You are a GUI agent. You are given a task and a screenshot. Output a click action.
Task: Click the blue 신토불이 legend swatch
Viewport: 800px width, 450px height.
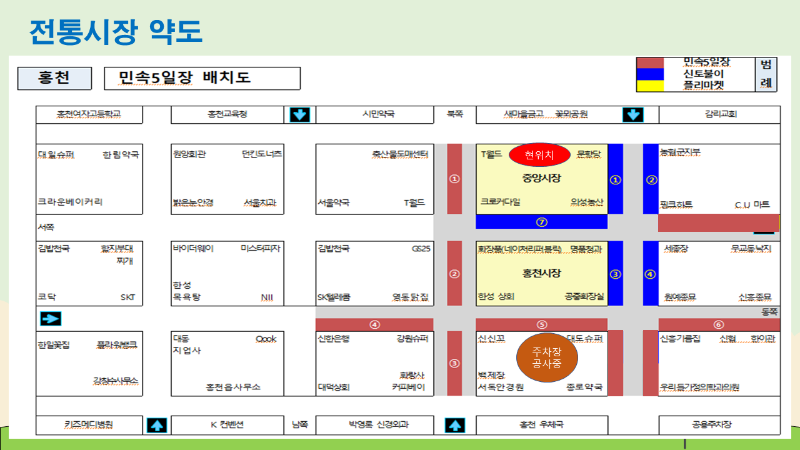click(x=656, y=74)
